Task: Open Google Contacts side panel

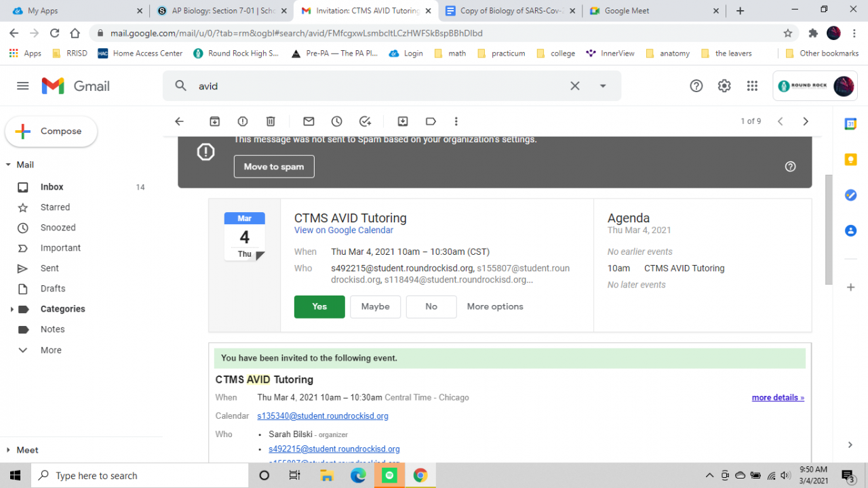Action: (850, 230)
